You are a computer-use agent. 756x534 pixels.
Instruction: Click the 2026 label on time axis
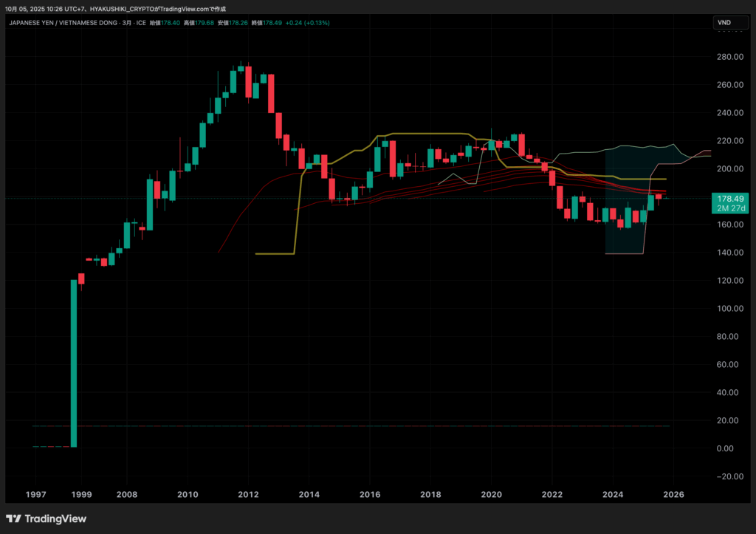(x=674, y=494)
